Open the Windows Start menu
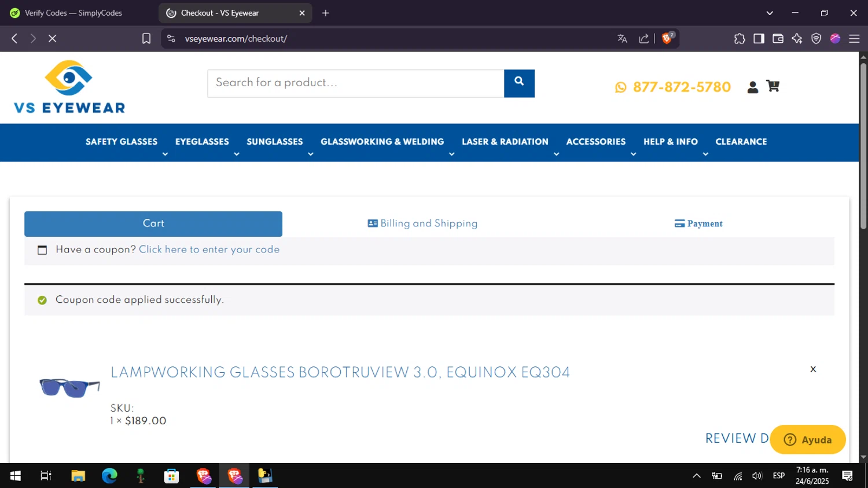This screenshot has height=488, width=868. point(16,476)
